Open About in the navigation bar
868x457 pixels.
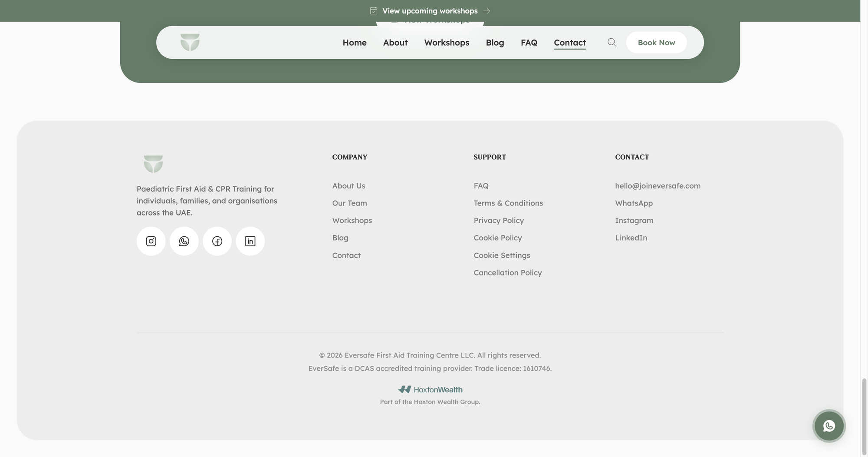pyautogui.click(x=395, y=43)
